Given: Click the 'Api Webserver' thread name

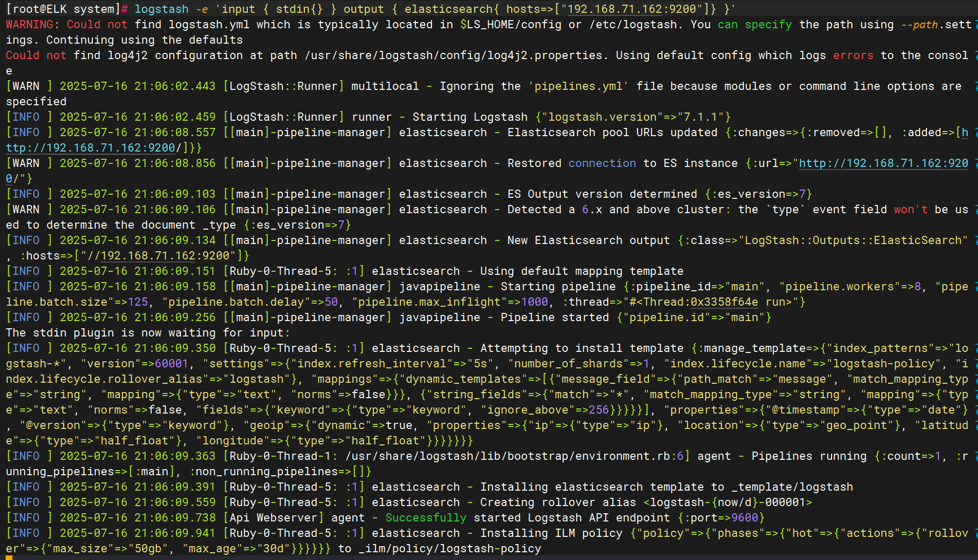Looking at the screenshot, I should [x=274, y=518].
